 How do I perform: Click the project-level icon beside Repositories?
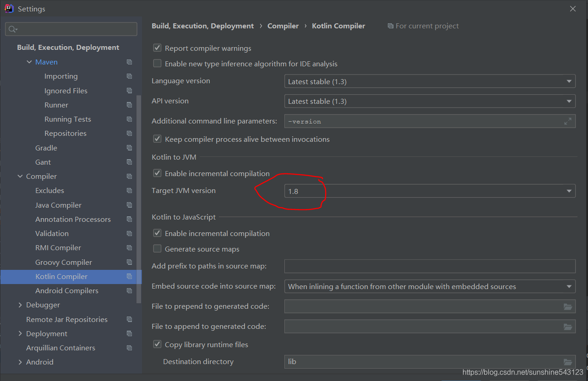pos(130,134)
